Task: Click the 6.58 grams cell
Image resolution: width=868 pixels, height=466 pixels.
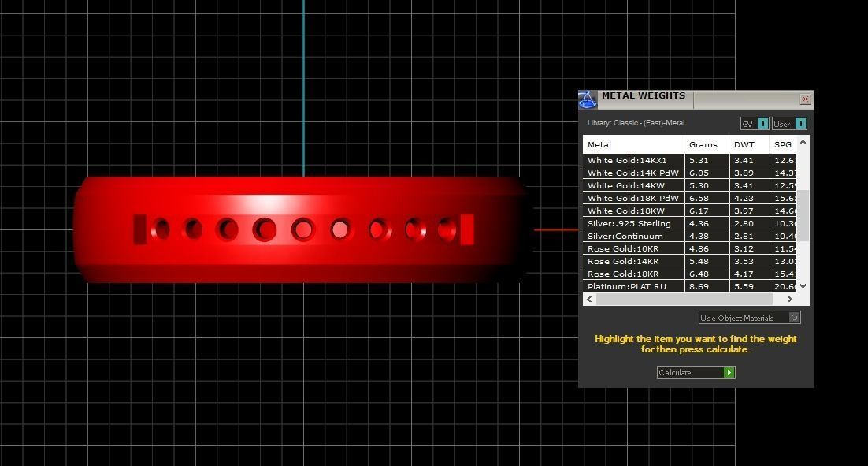Action: pyautogui.click(x=707, y=199)
